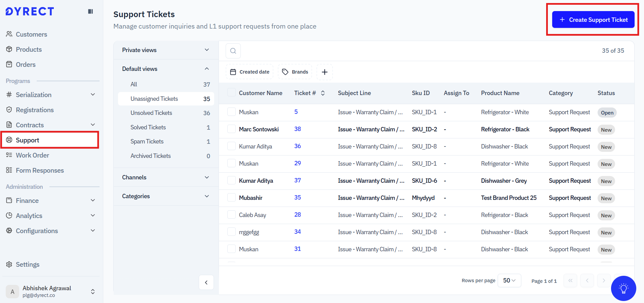Click the user avatar letter A
Viewport: 644px width, 303px height.
12,292
